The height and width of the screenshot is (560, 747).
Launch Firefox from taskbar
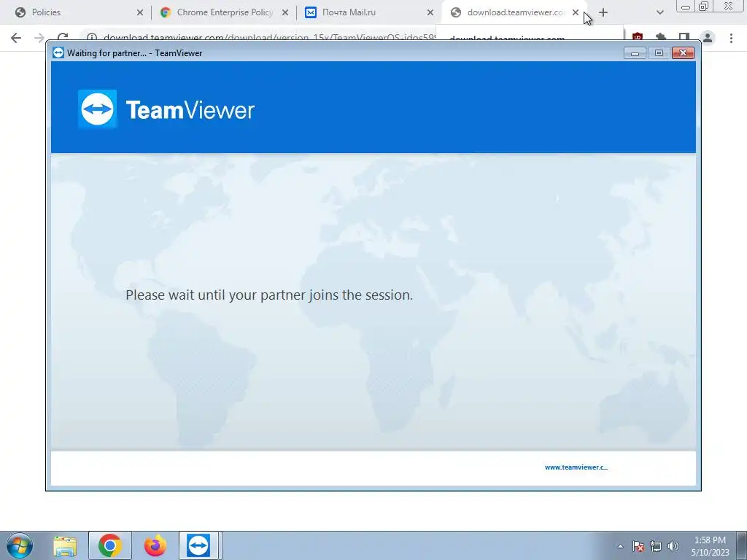(155, 545)
